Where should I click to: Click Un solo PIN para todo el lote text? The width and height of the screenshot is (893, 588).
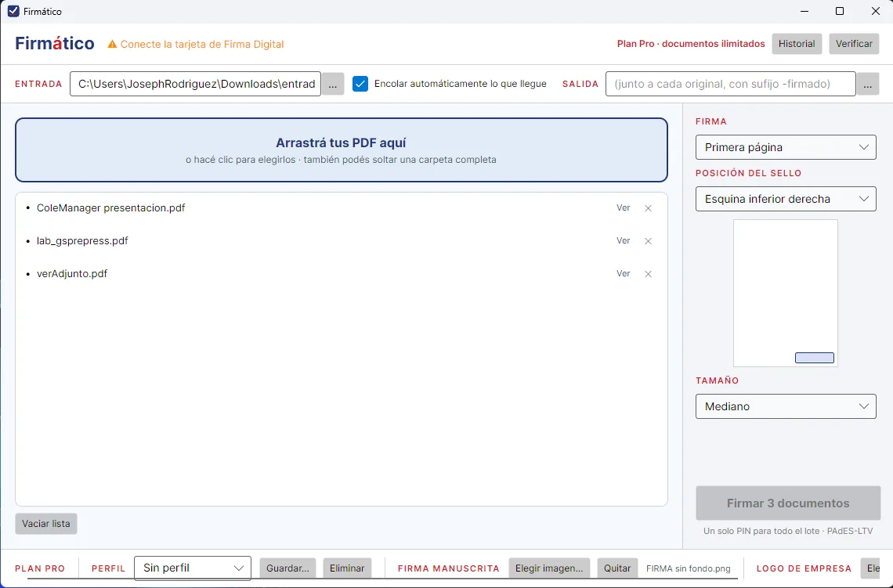787,531
